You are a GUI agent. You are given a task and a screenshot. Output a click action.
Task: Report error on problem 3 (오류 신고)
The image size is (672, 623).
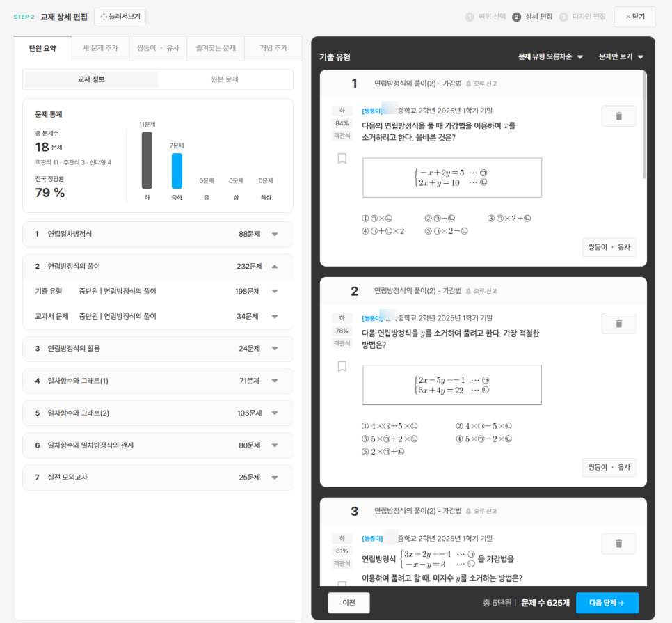coord(481,511)
